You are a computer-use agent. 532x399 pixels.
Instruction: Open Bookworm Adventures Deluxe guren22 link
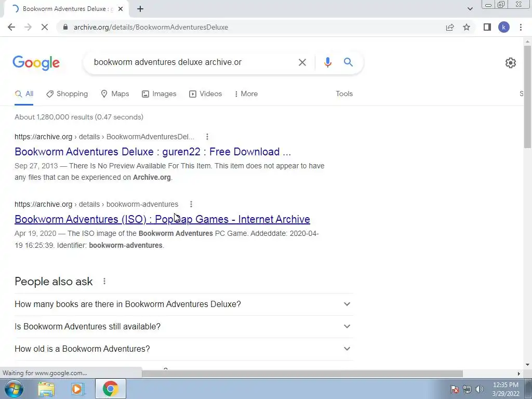pos(153,152)
